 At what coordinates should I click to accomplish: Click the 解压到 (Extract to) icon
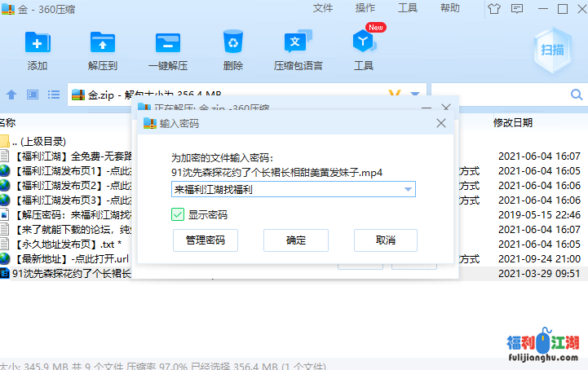click(103, 42)
